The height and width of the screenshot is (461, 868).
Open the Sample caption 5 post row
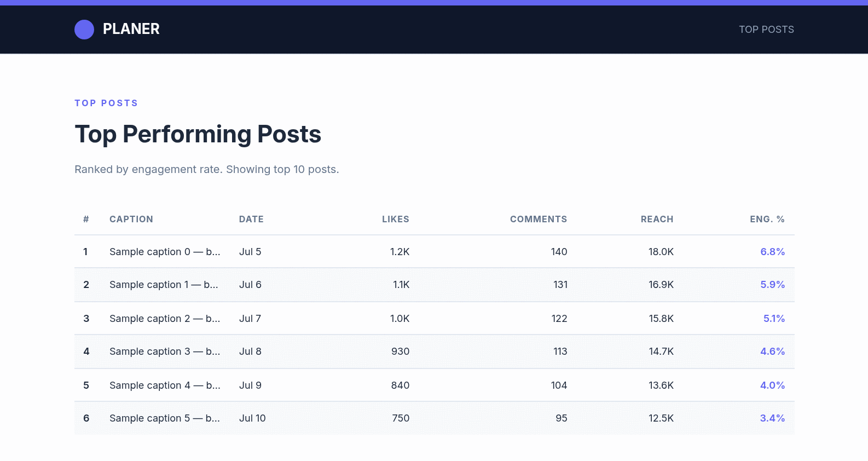pos(435,418)
